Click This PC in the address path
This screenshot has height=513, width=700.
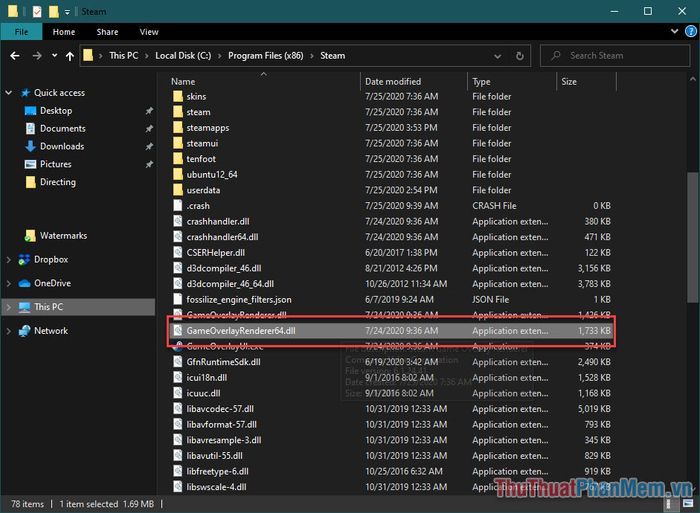(124, 56)
